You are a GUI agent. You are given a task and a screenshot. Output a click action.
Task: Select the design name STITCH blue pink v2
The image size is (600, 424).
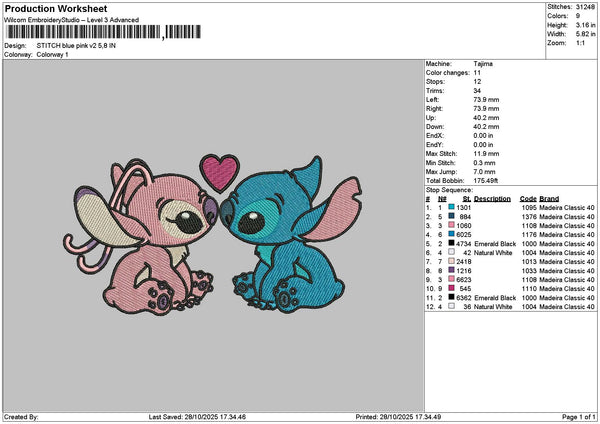point(76,46)
